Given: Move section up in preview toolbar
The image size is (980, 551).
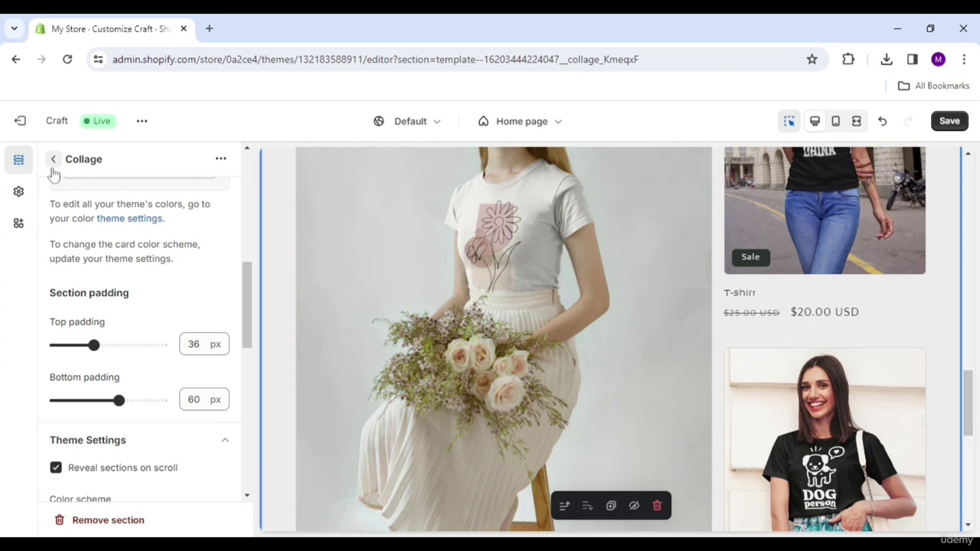Looking at the screenshot, I should point(564,506).
